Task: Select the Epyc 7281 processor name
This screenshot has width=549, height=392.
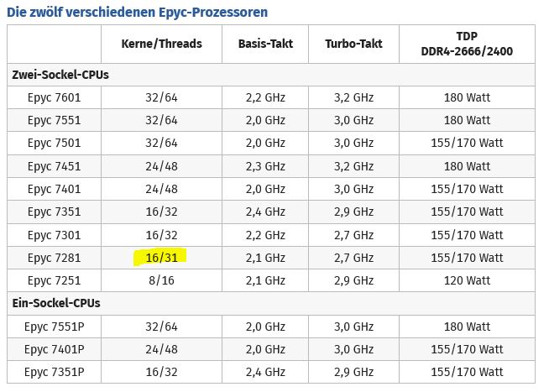Action: pos(55,258)
